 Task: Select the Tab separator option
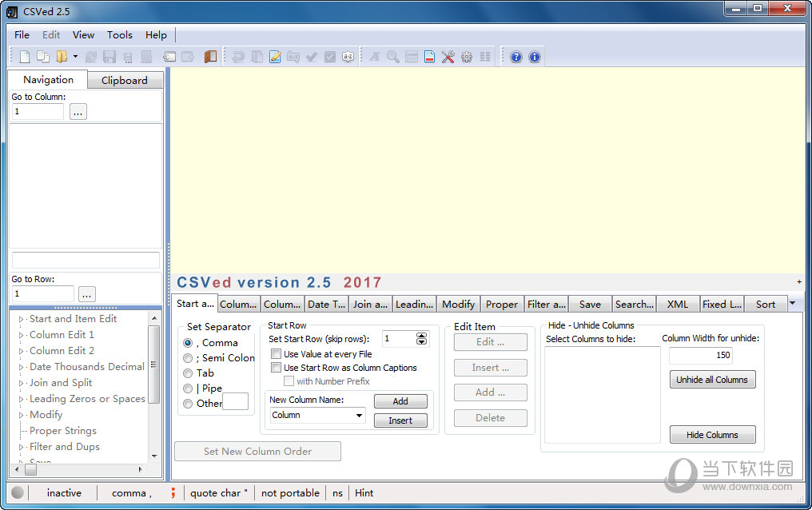(188, 373)
